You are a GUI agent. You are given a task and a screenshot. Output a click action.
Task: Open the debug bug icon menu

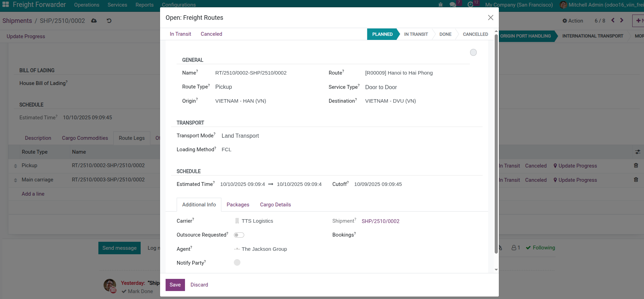441,5
